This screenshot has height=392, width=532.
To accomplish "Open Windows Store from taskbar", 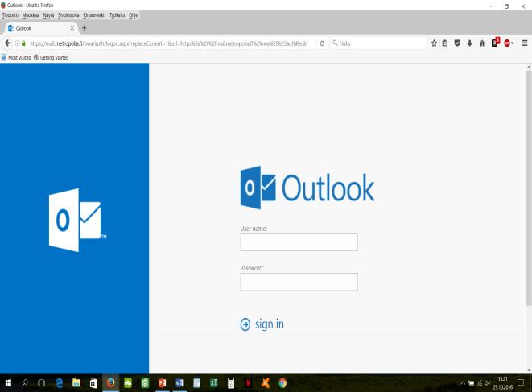I will pos(93,383).
